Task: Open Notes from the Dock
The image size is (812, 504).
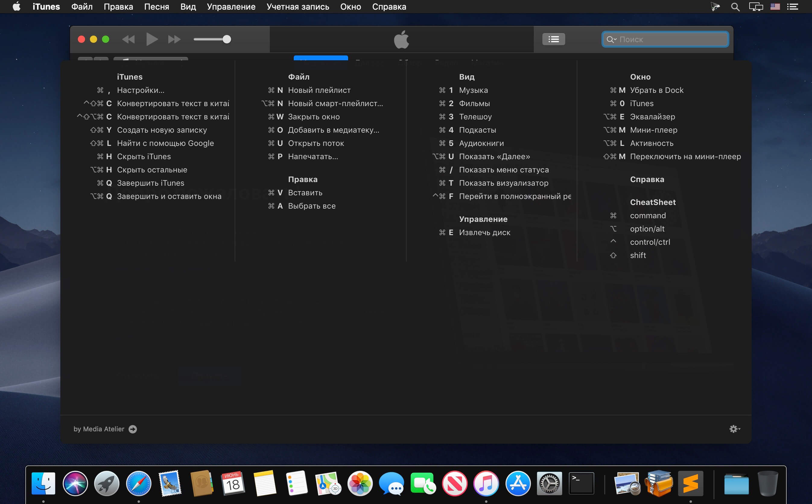Action: point(265,483)
